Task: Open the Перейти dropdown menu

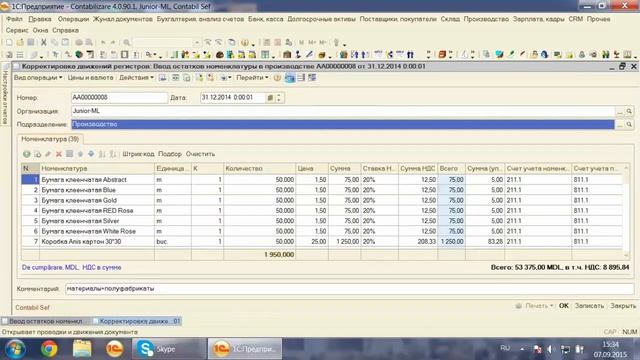Action: (252, 78)
